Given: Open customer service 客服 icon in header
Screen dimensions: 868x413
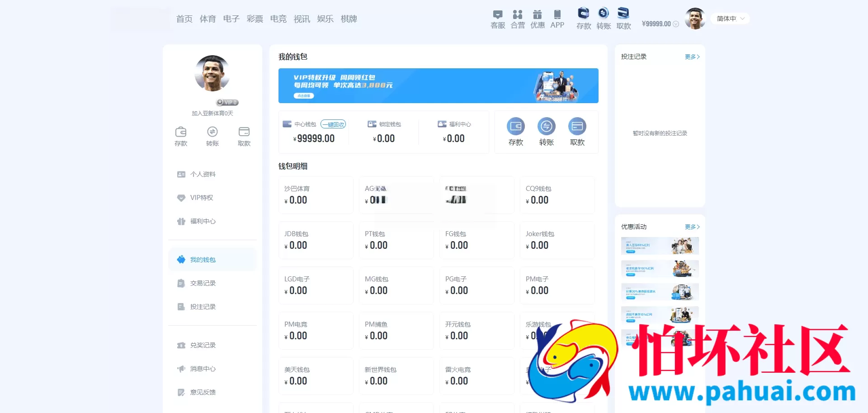Looking at the screenshot, I should point(498,15).
